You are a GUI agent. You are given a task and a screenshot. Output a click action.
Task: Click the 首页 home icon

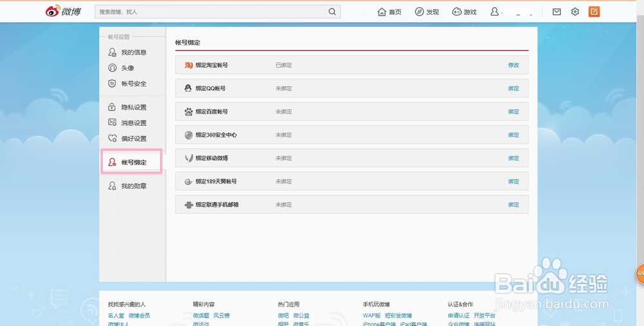click(381, 12)
